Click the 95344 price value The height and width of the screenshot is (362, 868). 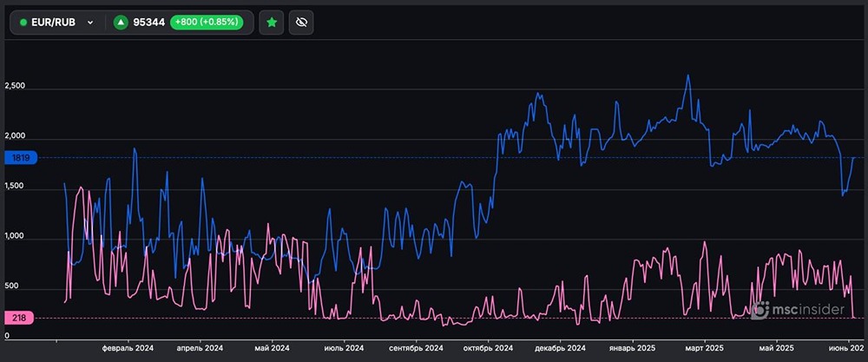tap(150, 23)
